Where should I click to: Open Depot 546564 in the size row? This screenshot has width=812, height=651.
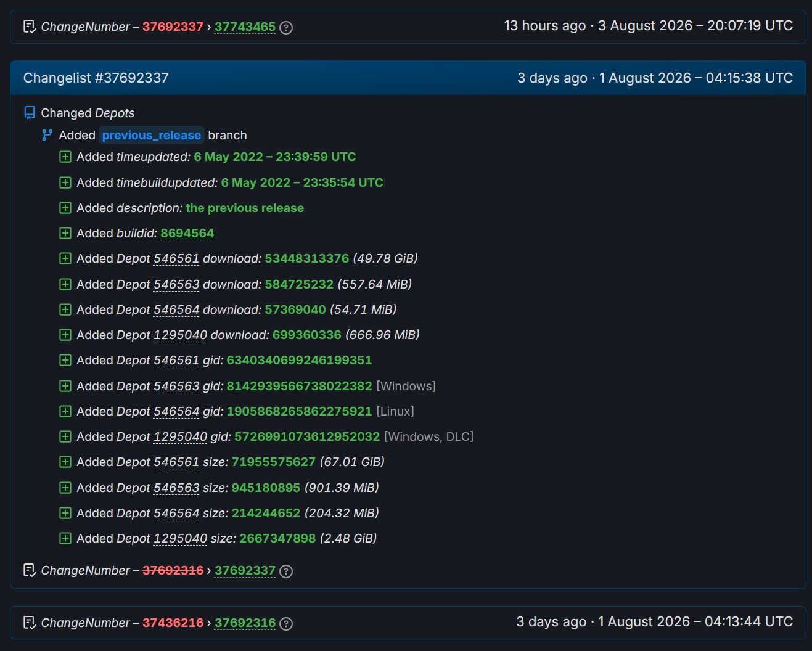[x=176, y=514]
